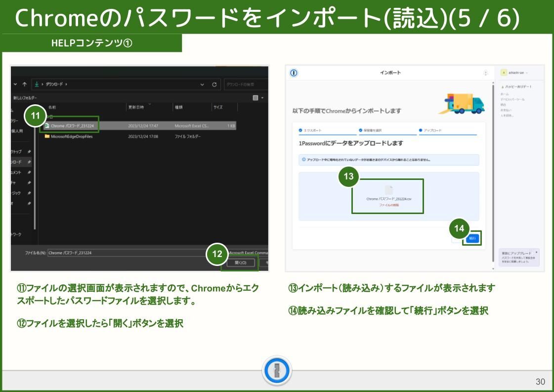554x392 pixels.
Task: Click the upgrade promo card text
Action: pos(518,258)
